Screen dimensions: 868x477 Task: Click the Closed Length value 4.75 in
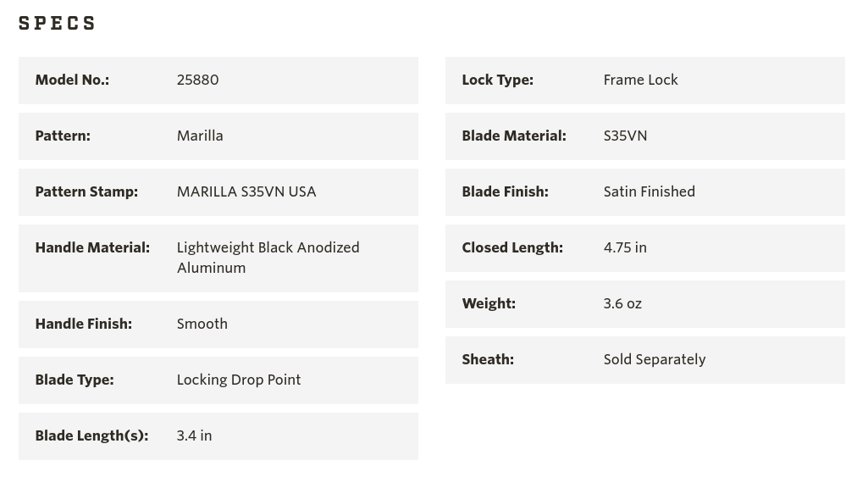625,247
